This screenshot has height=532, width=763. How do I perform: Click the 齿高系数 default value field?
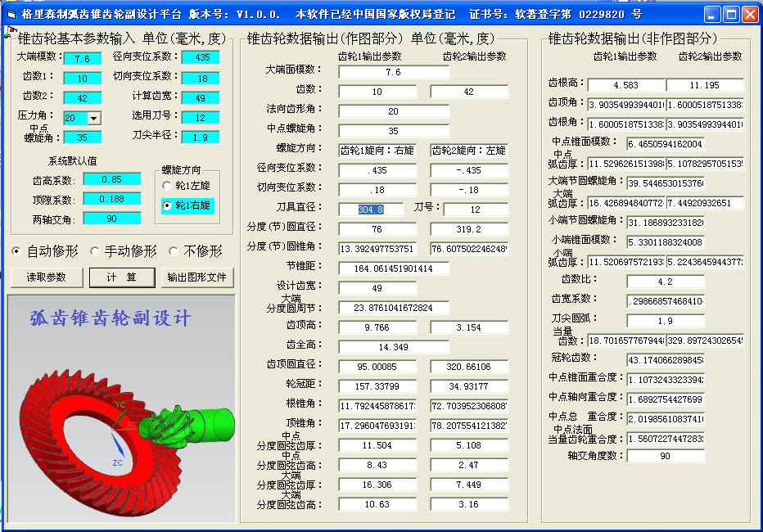[112, 179]
